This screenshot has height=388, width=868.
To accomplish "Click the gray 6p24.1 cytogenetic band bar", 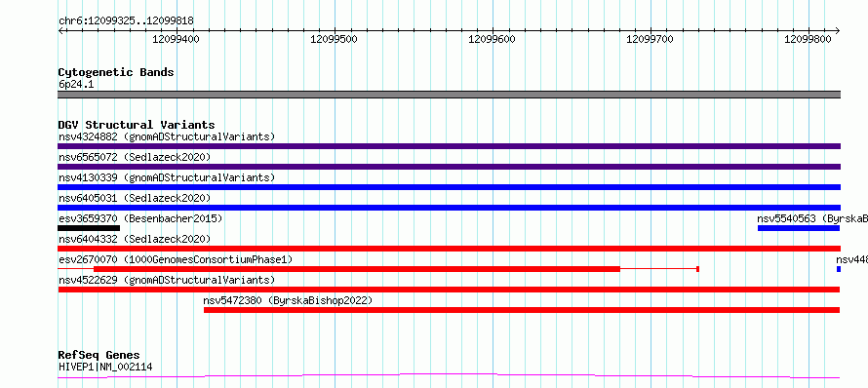I will (449, 95).
